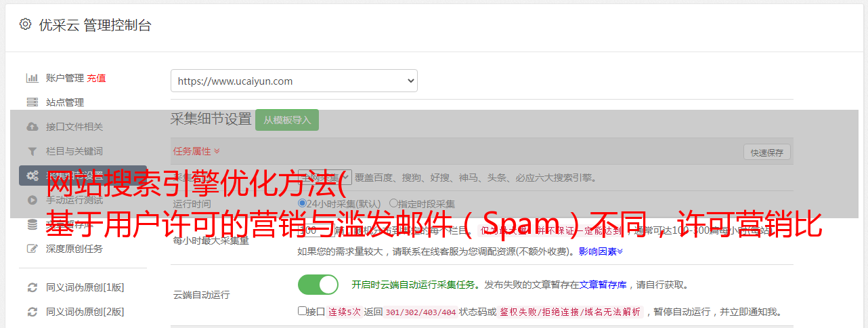
Task: Click the cloud upload icon for 接口文件相关
Action: [32, 127]
